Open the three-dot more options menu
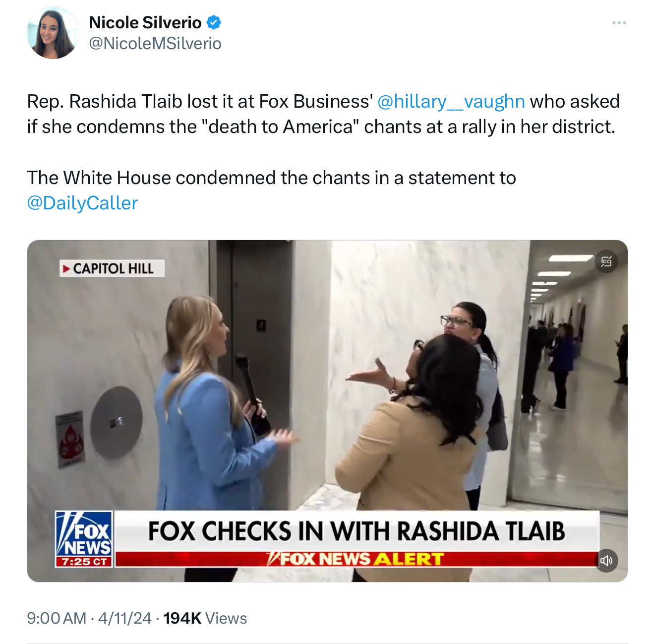652x644 pixels. [619, 23]
